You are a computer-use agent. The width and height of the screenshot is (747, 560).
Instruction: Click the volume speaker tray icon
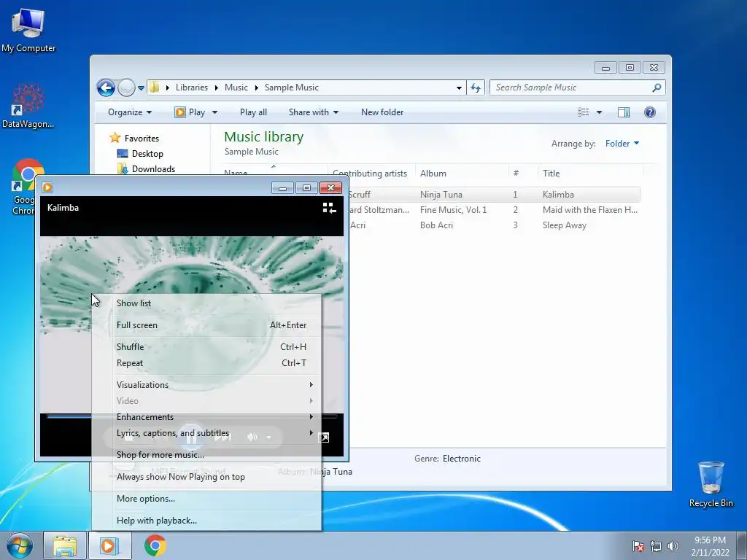673,547
